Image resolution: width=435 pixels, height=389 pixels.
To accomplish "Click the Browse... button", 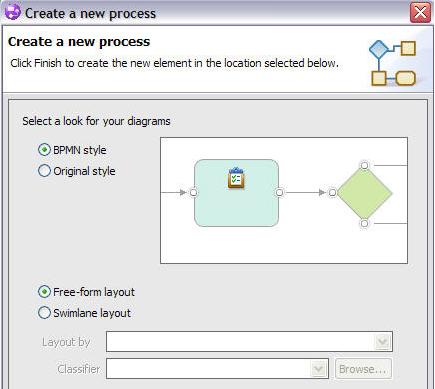I will pos(363,369).
